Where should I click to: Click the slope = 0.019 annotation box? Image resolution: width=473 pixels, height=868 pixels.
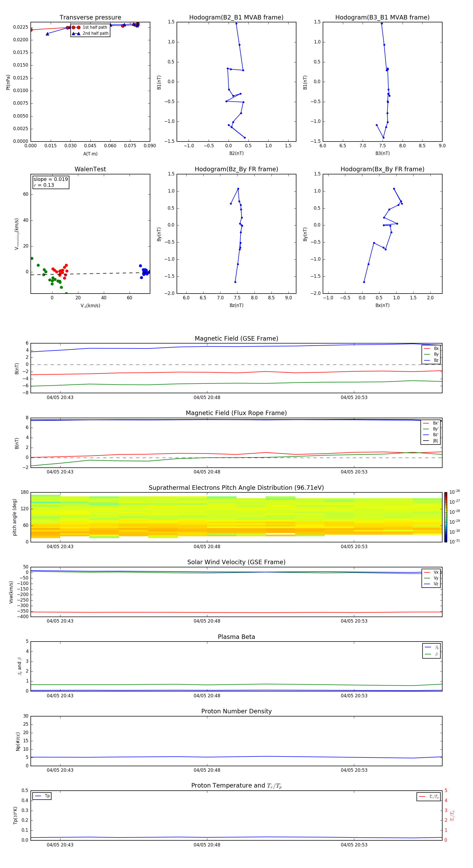tap(50, 182)
